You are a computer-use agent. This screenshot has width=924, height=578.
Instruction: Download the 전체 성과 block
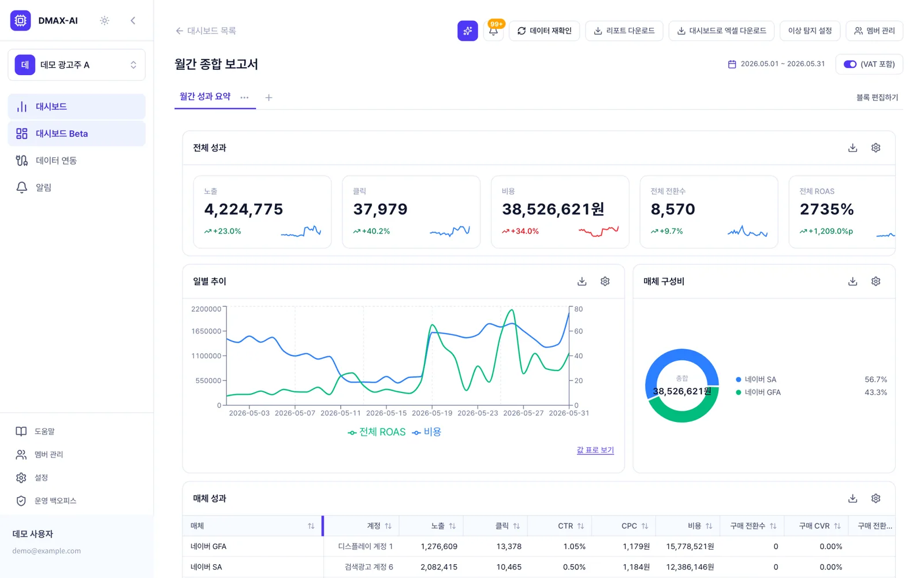click(x=853, y=148)
